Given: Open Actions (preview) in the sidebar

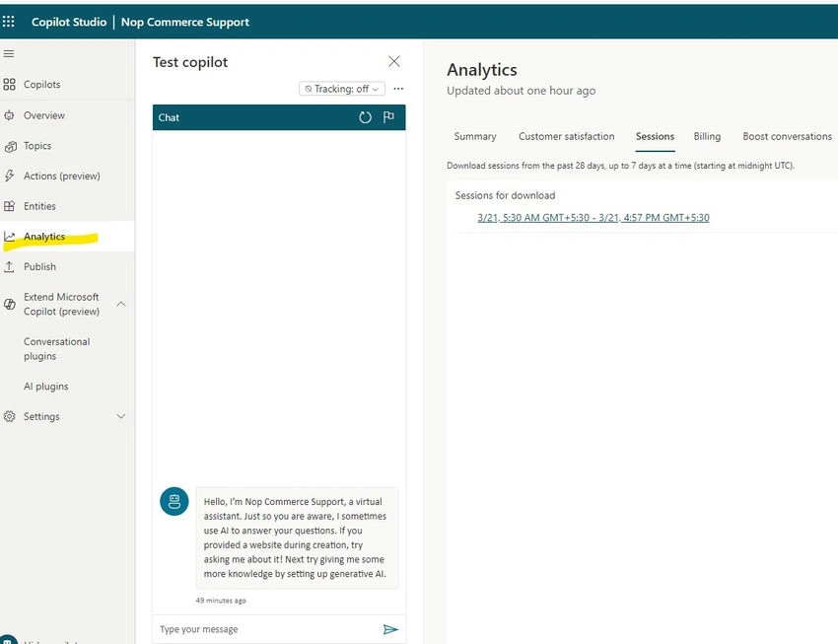Looking at the screenshot, I should click(67, 176).
